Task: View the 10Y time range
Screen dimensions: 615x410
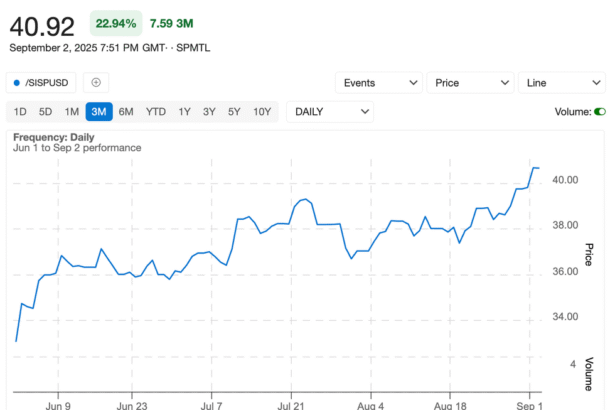Action: (261, 111)
